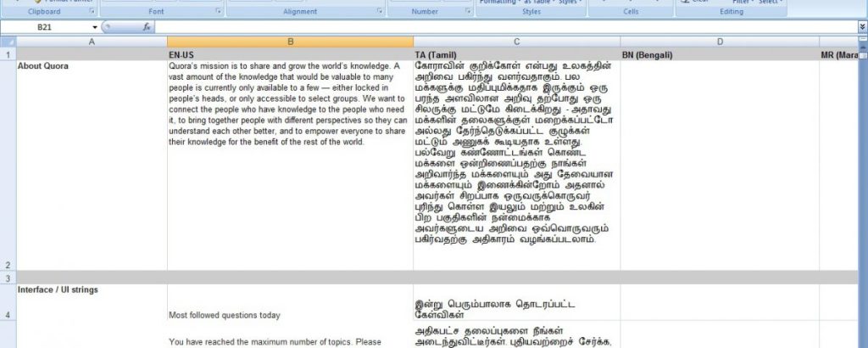Click inside the formula bar input
The width and height of the screenshot is (868, 348).
pyautogui.click(x=506, y=26)
